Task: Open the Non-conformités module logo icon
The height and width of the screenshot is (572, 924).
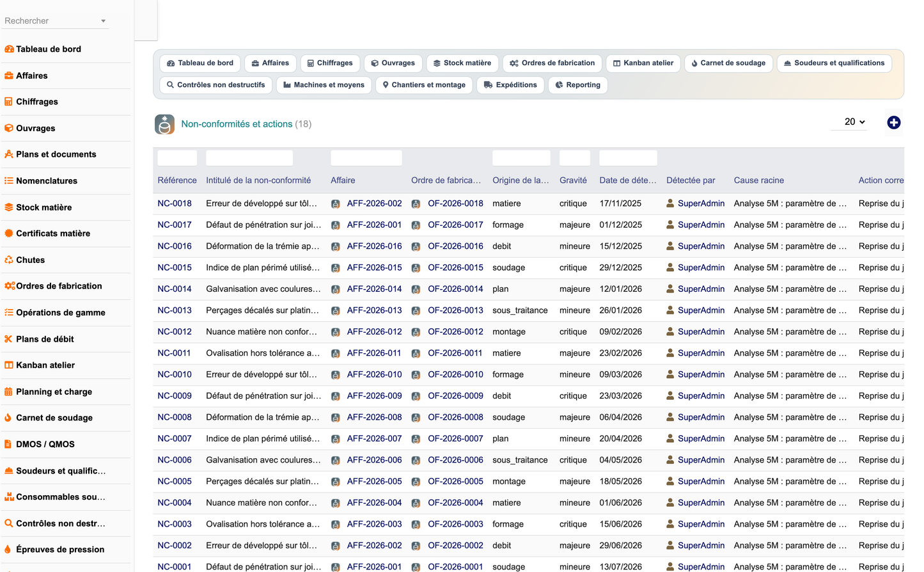Action: [164, 124]
